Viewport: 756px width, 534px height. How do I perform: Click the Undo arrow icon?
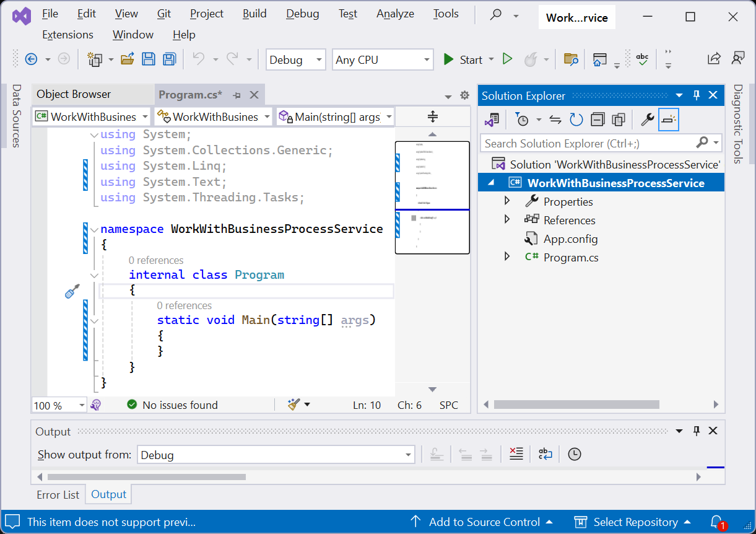(x=199, y=59)
